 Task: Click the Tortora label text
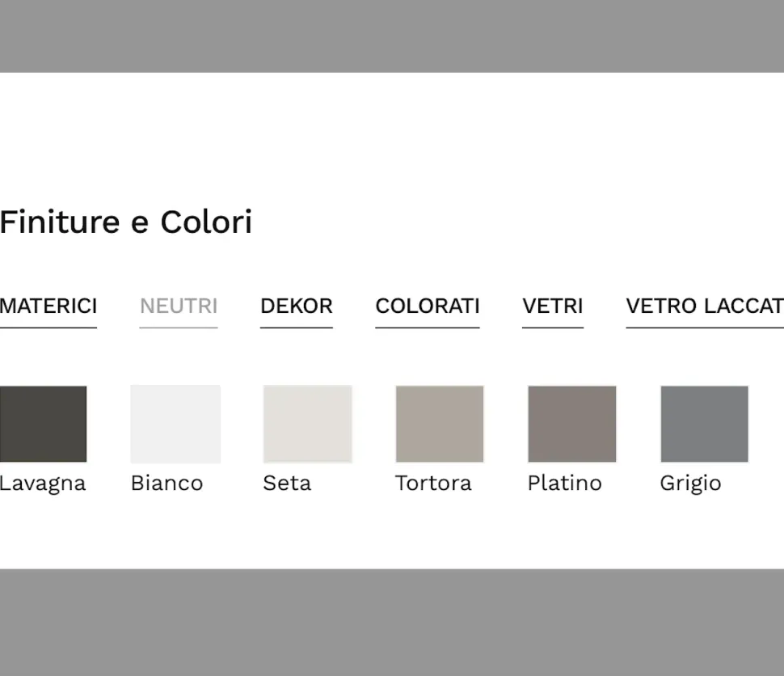(x=433, y=483)
